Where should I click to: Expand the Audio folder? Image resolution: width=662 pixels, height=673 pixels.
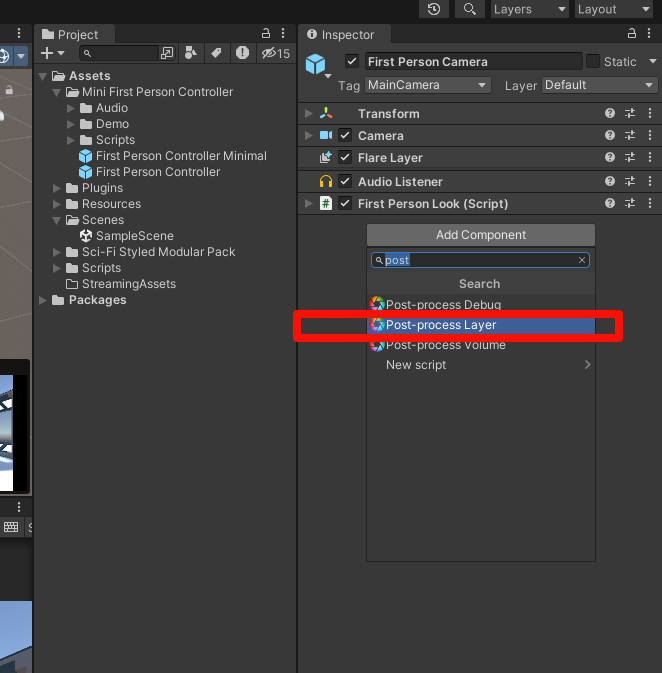[x=70, y=108]
